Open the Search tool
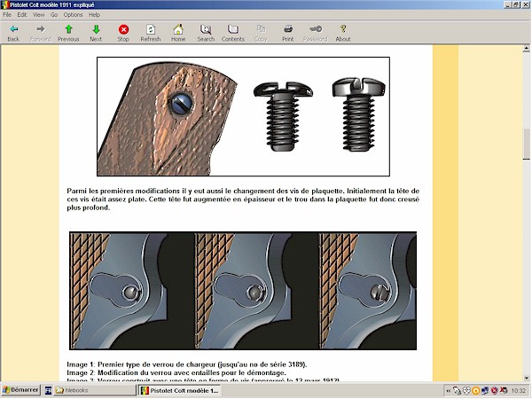Image resolution: width=532 pixels, height=399 pixels. click(x=206, y=33)
